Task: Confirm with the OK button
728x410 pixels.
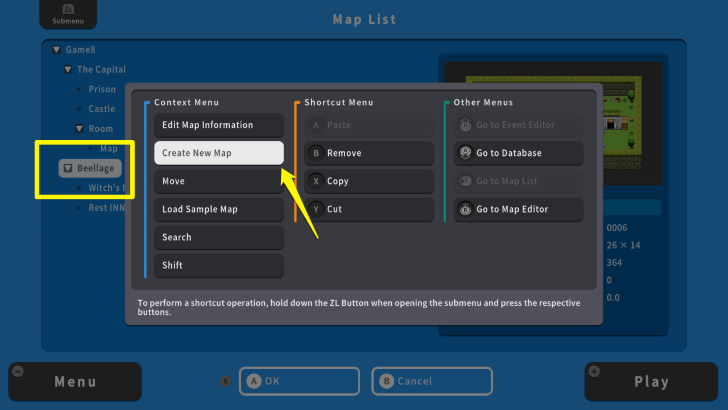Action: [x=299, y=381]
